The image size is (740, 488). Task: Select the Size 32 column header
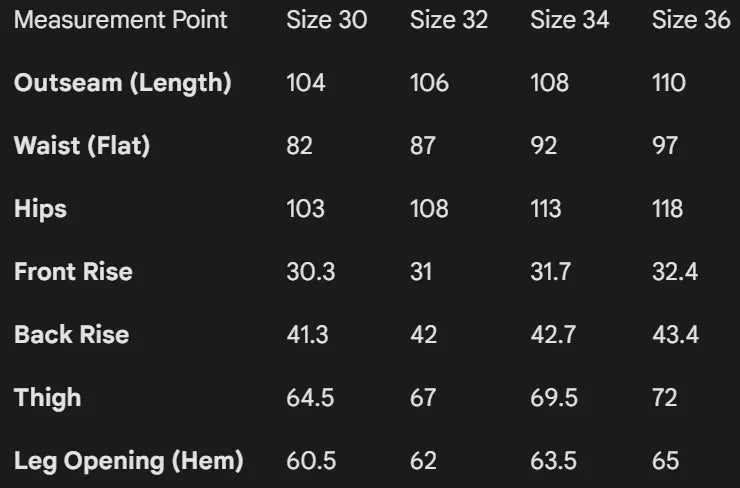(x=449, y=20)
